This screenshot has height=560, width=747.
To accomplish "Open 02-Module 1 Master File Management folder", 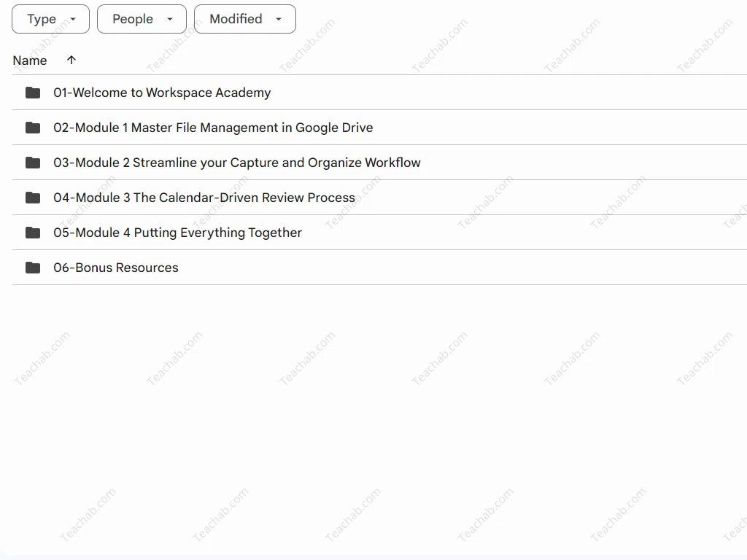I will [213, 128].
